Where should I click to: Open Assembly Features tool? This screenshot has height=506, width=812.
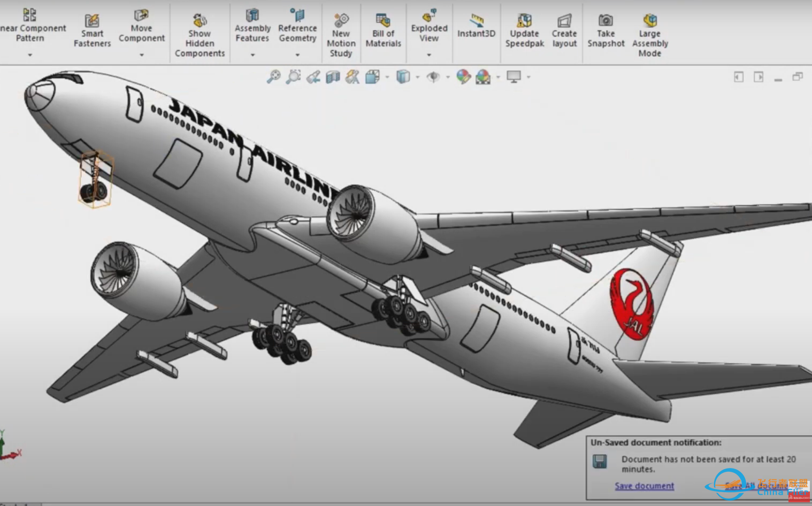[x=252, y=26]
